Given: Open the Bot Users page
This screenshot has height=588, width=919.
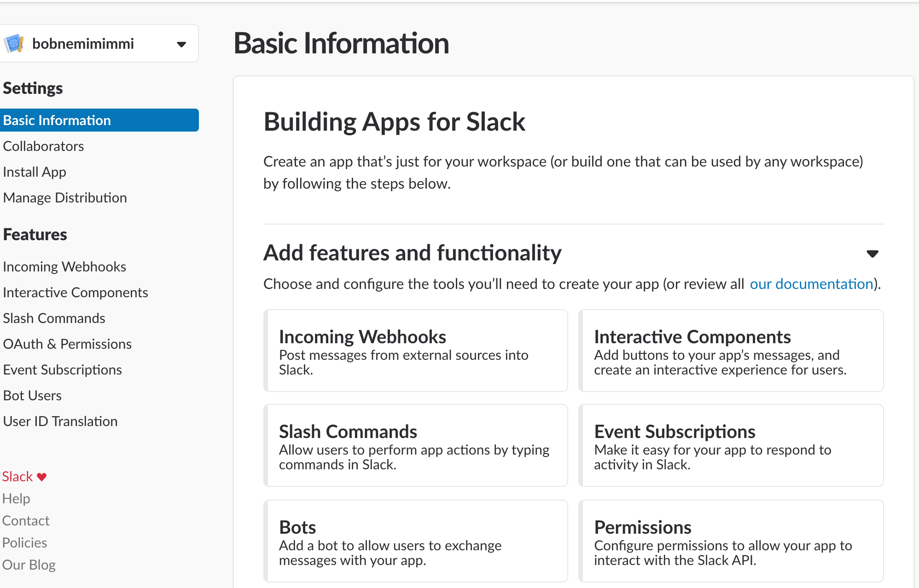Looking at the screenshot, I should coord(32,395).
